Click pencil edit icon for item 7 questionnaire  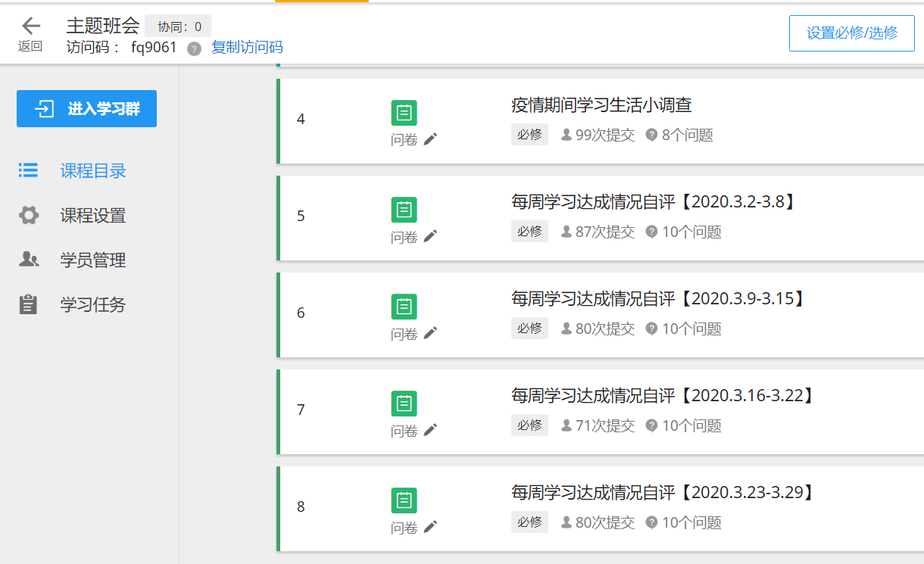[430, 429]
